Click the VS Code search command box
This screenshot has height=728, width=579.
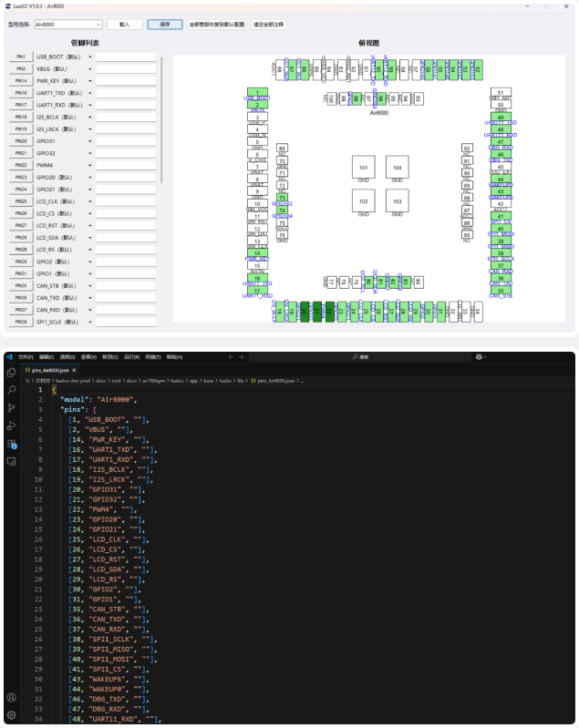point(360,357)
